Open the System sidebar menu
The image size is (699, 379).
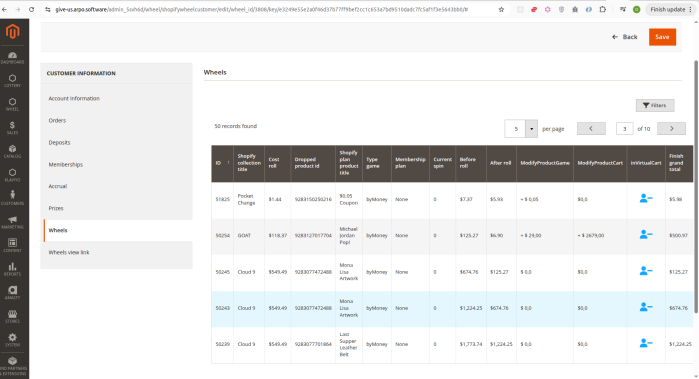[x=12, y=340]
